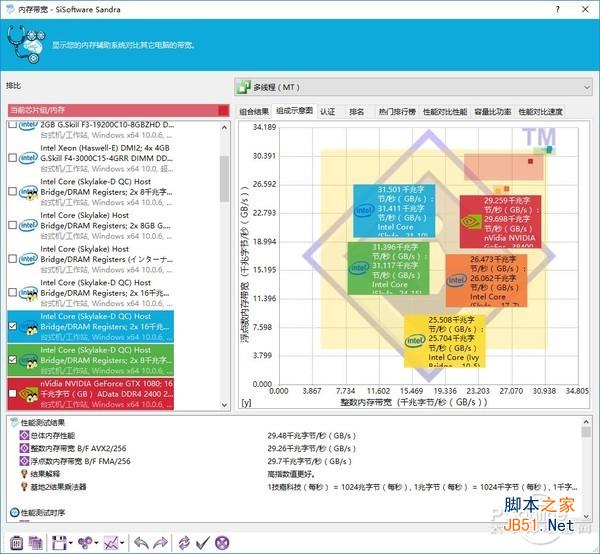Image resolution: width=600 pixels, height=554 pixels.
Task: Click the Intel logo icon of Haswell-E entry
Action: tap(28, 158)
